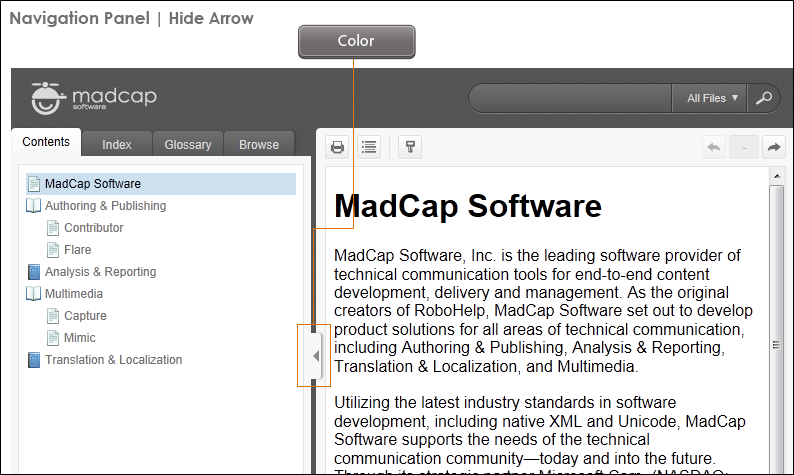Click the Print toolbar icon

pyautogui.click(x=337, y=147)
